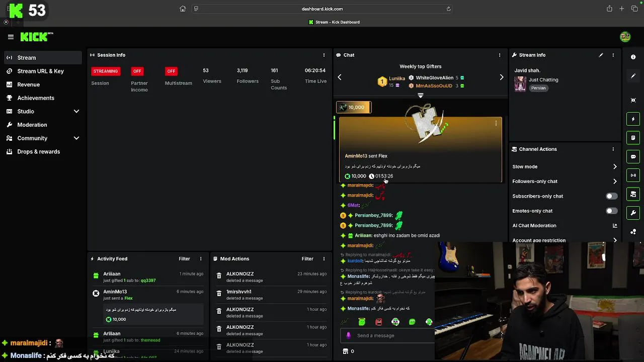This screenshot has height=362, width=644.
Task: Show next weekly top gifters
Action: pos(501,77)
